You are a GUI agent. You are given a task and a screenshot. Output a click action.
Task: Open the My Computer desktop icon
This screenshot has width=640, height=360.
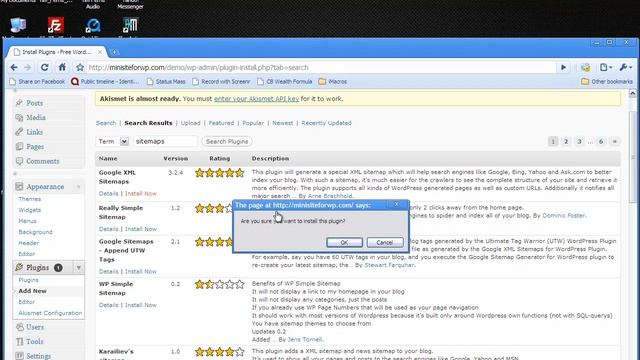click(x=18, y=25)
